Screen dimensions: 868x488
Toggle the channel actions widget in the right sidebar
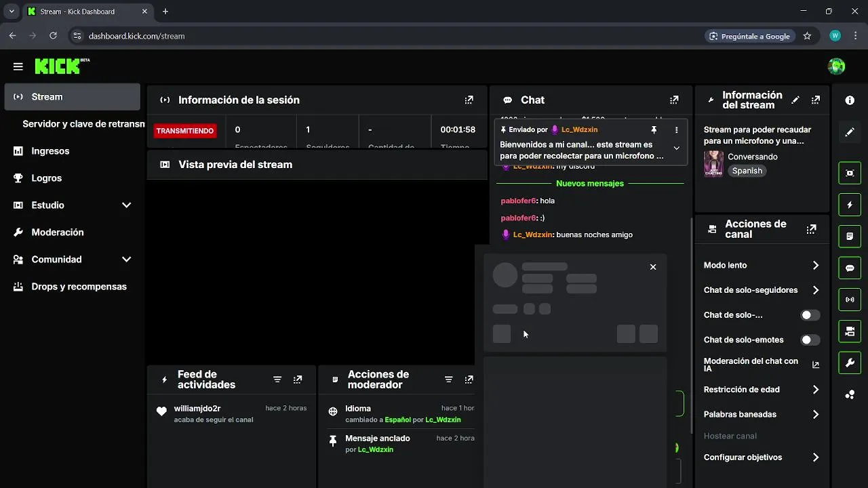(x=850, y=331)
